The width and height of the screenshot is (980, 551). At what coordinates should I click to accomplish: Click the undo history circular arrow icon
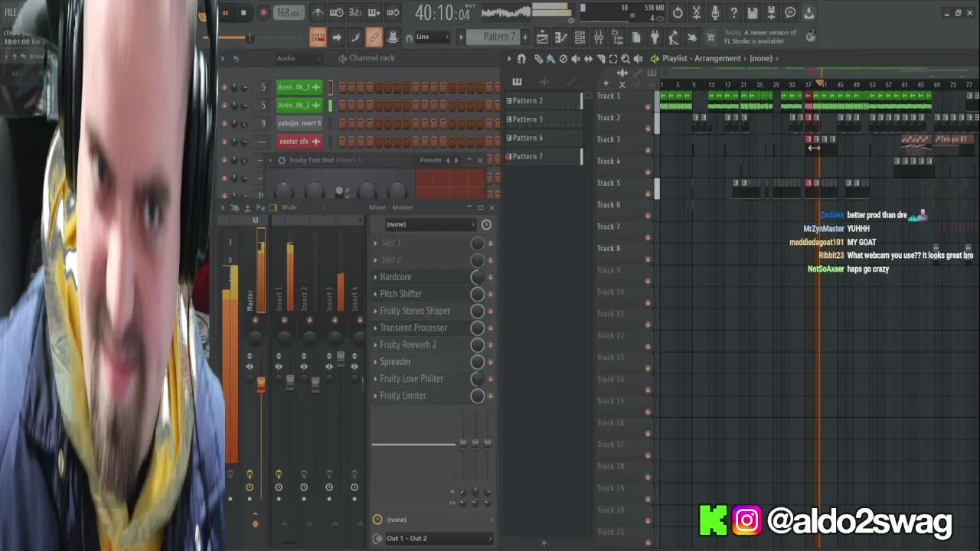(x=678, y=13)
